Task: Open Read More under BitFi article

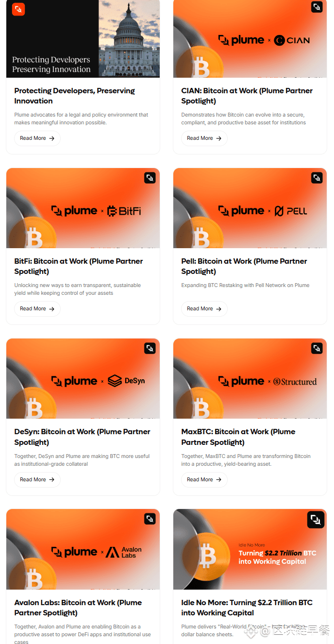Action: [37, 309]
